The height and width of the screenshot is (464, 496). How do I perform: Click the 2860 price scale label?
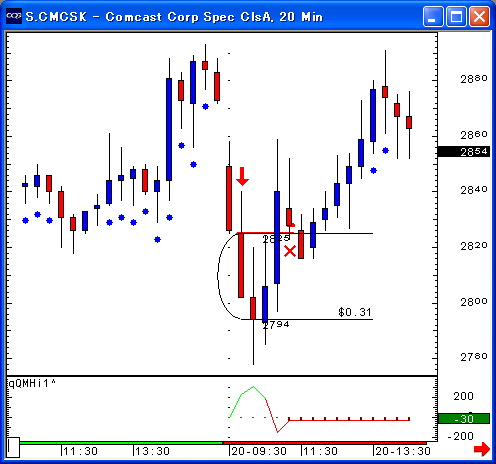(x=474, y=135)
